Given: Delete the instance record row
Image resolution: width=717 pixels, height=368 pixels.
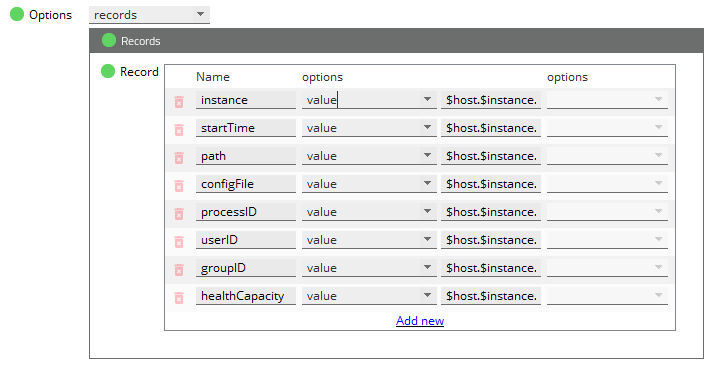Looking at the screenshot, I should [x=179, y=102].
